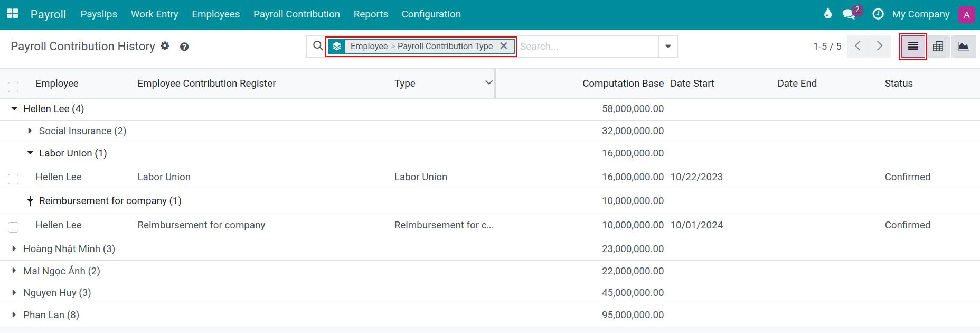Open the settings gear beside page title
The height and width of the screenshot is (333, 980).
(x=165, y=46)
